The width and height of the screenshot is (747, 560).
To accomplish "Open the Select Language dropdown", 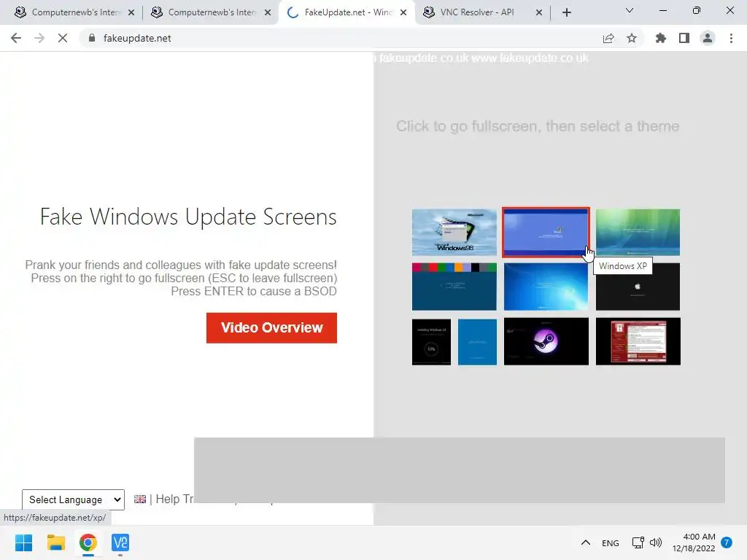I will [74, 499].
